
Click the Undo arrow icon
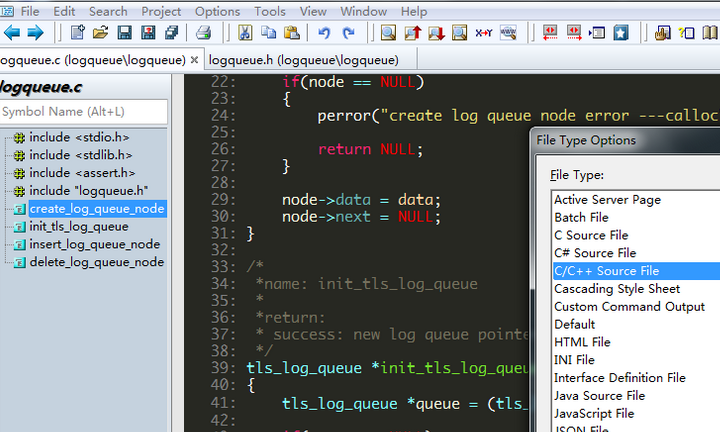[324, 33]
